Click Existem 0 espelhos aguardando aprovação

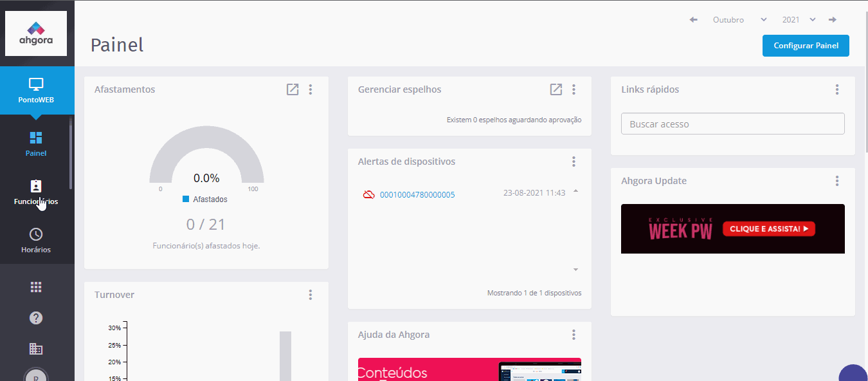coord(514,120)
